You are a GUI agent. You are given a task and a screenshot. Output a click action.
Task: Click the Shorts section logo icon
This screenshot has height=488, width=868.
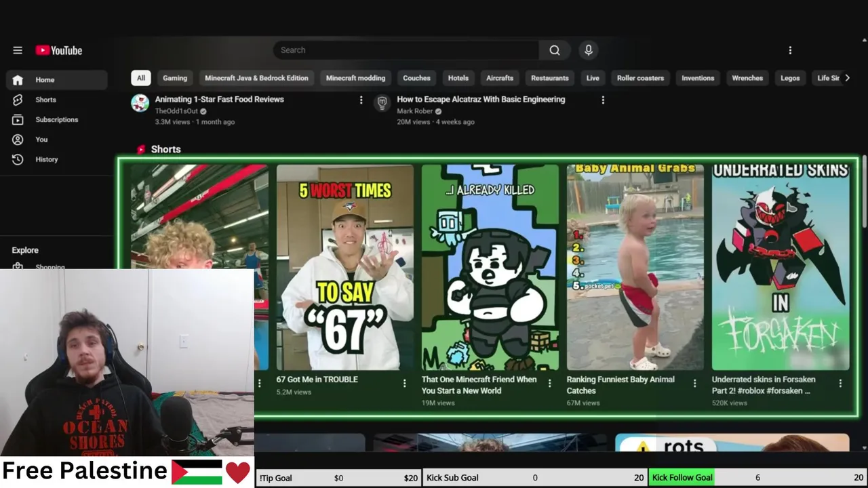coord(141,150)
